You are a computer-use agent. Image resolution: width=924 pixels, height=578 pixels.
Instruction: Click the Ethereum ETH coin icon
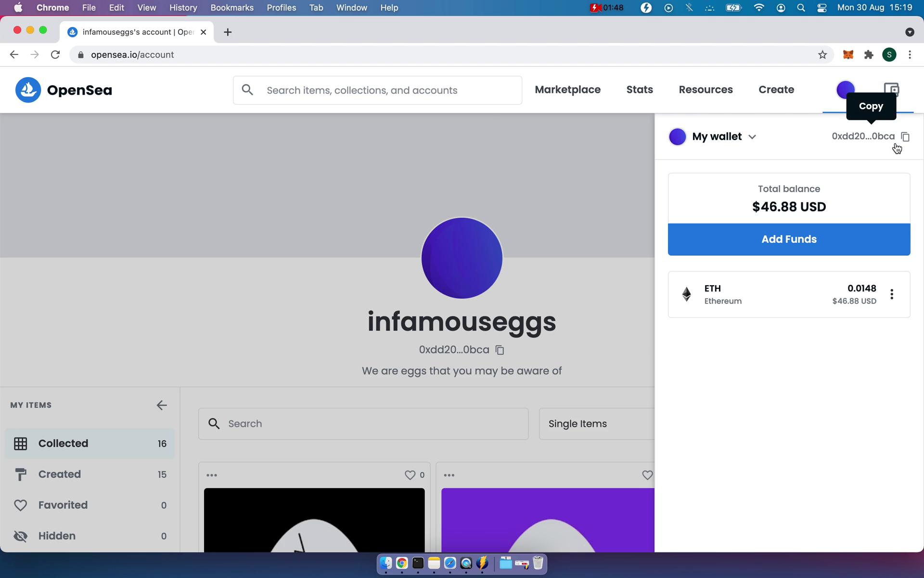(x=686, y=294)
